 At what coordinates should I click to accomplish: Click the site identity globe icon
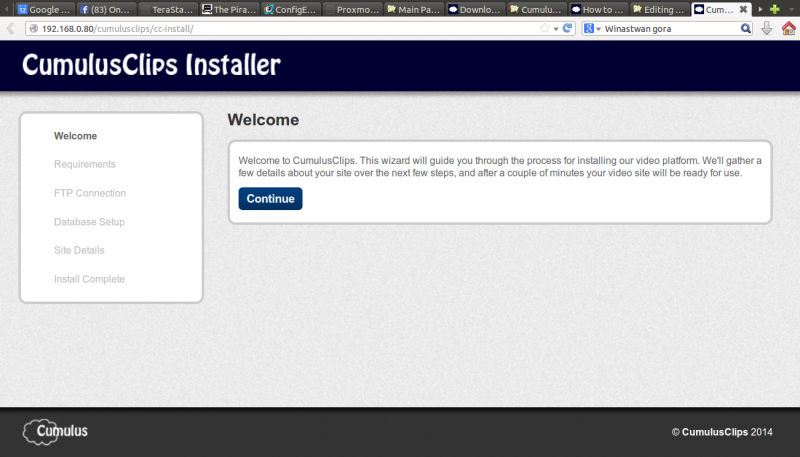click(x=34, y=29)
